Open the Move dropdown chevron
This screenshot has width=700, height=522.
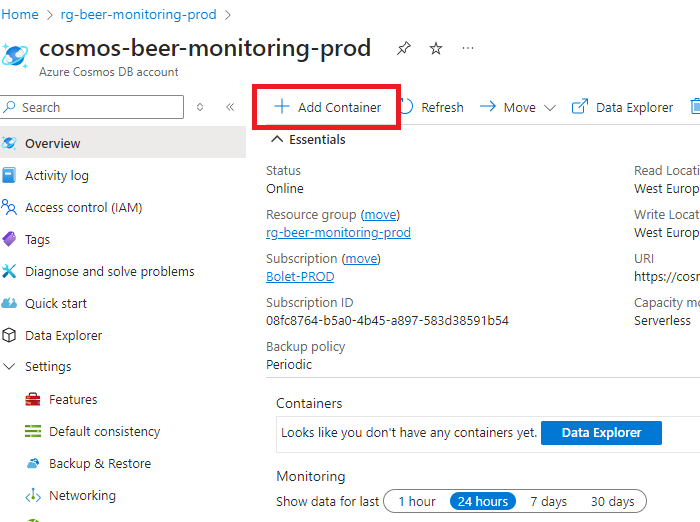550,108
